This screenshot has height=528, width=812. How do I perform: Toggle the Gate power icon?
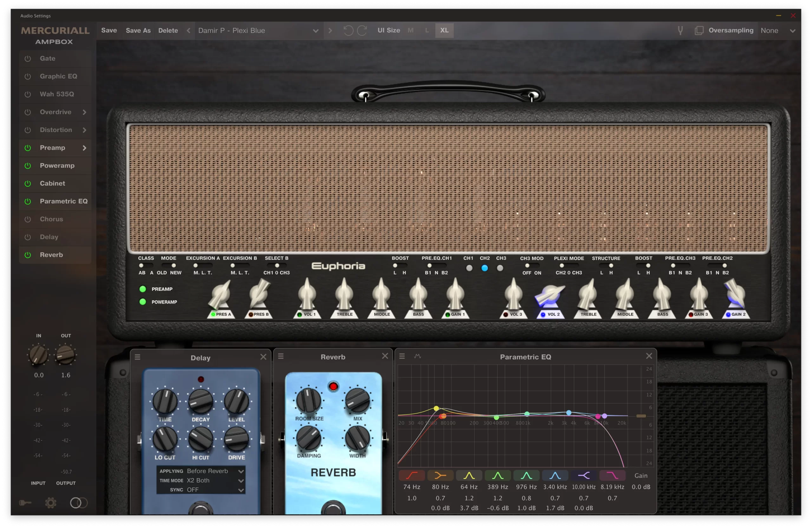[x=28, y=59]
